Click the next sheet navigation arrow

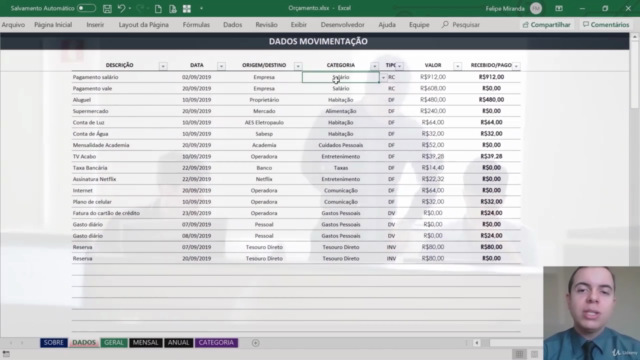[22, 343]
